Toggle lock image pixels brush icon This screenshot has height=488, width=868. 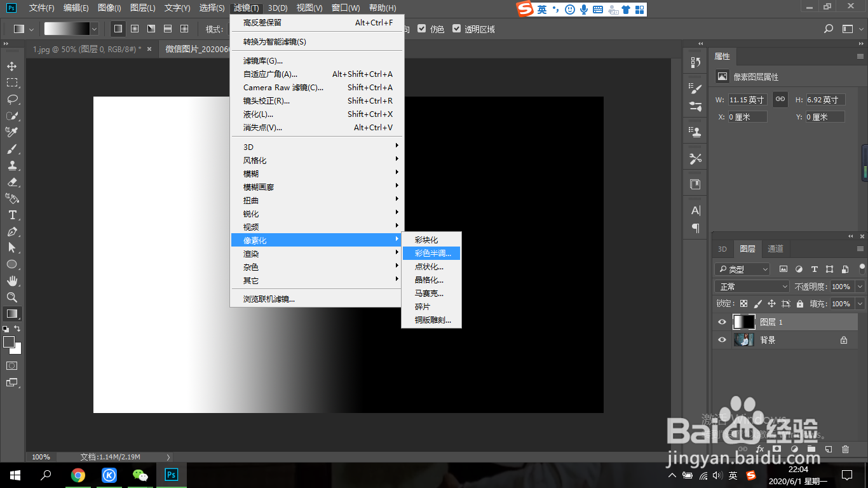757,304
